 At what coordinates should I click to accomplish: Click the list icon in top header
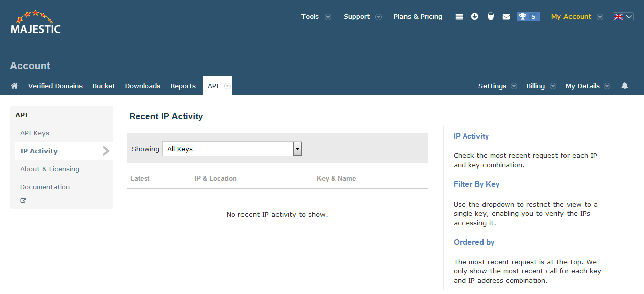[459, 17]
